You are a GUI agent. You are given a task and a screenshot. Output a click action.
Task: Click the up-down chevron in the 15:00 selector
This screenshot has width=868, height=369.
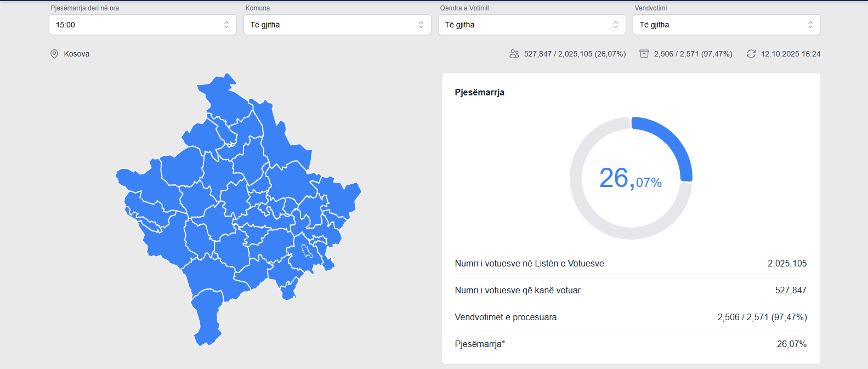click(x=226, y=25)
